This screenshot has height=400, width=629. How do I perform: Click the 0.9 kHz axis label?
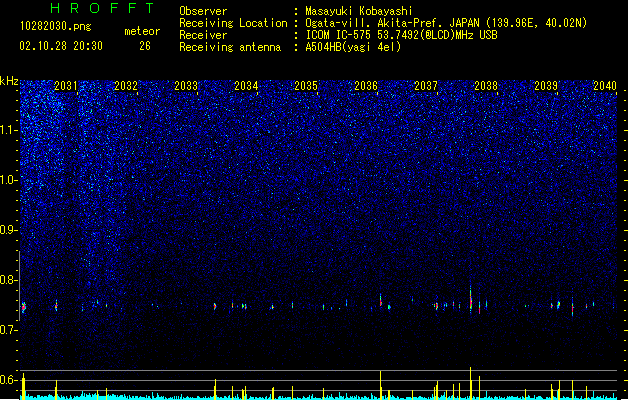[x=8, y=230]
